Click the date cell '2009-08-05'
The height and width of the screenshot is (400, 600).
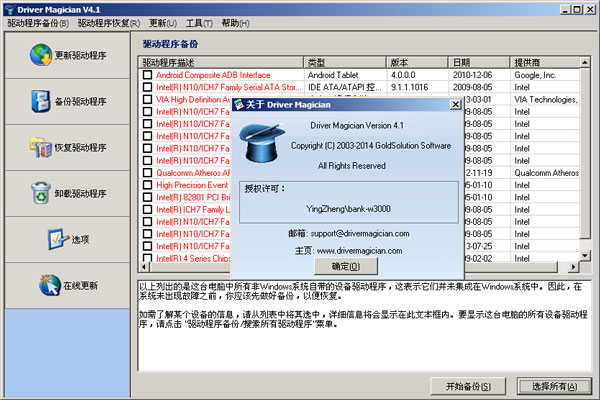[x=473, y=87]
